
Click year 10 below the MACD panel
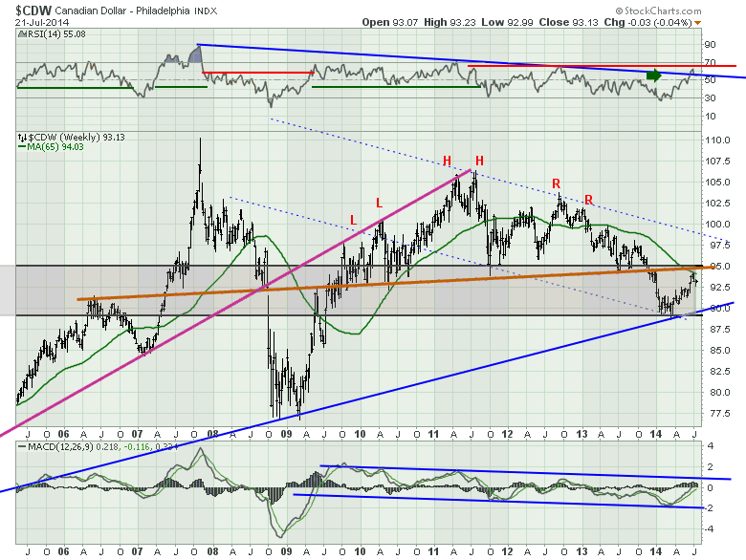361,552
